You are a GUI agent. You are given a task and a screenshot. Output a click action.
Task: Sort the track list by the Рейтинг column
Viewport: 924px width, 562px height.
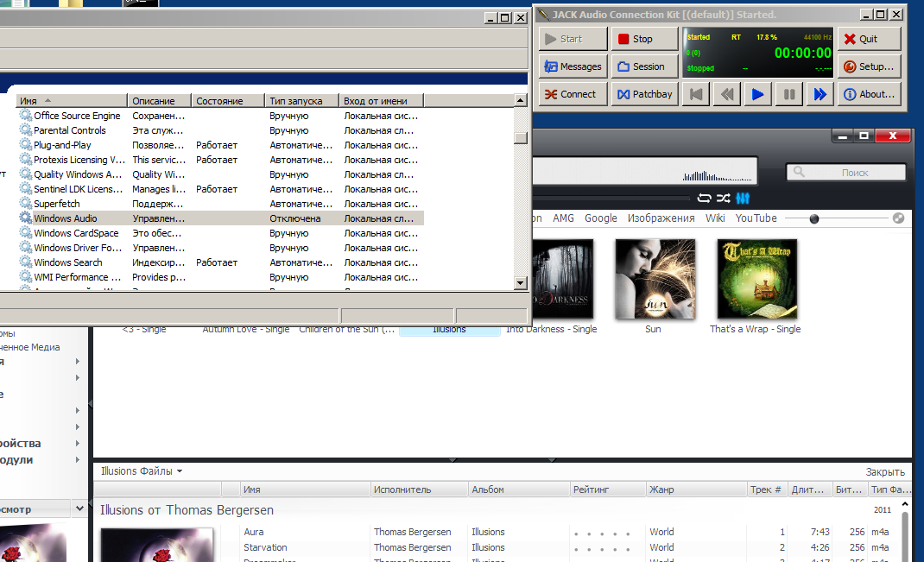(608, 489)
